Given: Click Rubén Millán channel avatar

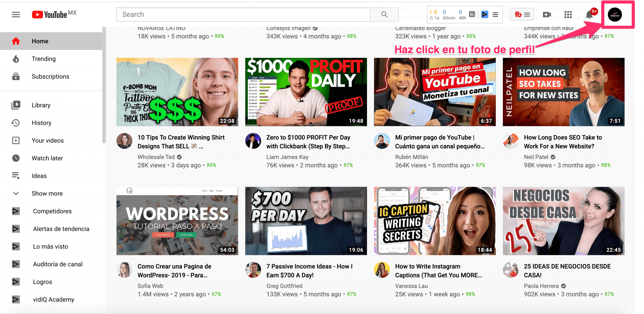Looking at the screenshot, I should tap(382, 141).
